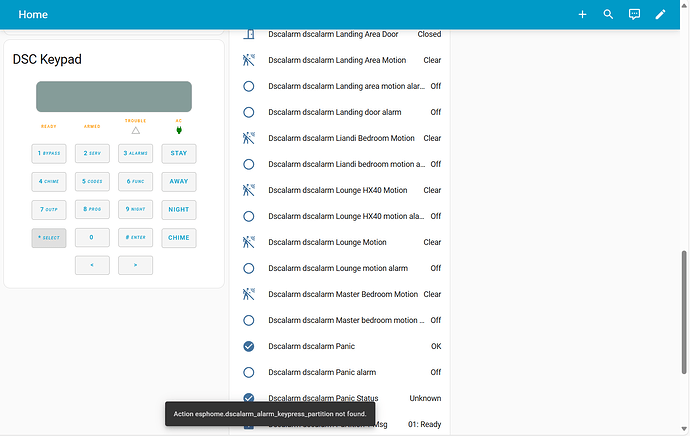This screenshot has height=436, width=690.
Task: Tap the left arrow keypad button
Action: 92,265
